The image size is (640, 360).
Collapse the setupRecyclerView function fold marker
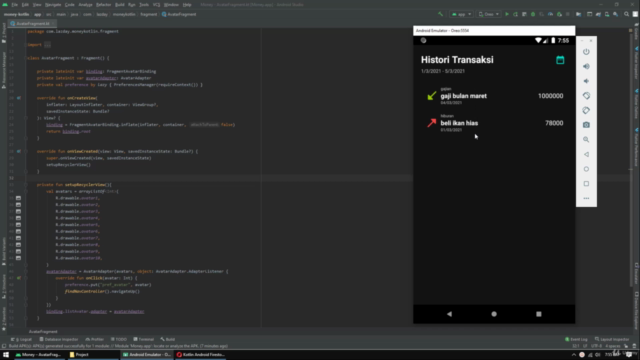click(25, 185)
